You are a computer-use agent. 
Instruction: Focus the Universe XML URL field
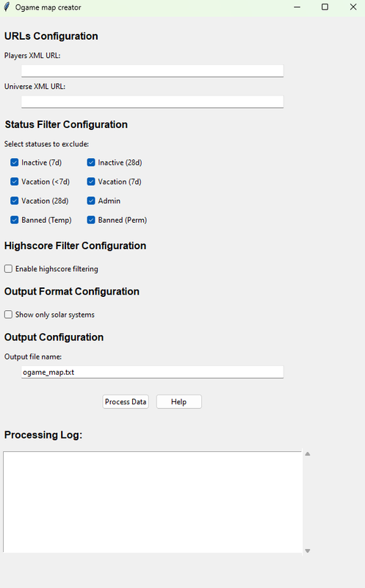pos(152,101)
